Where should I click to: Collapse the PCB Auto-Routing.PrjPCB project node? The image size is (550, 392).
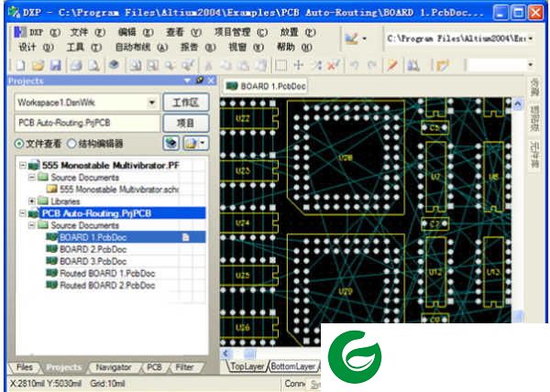(23, 213)
